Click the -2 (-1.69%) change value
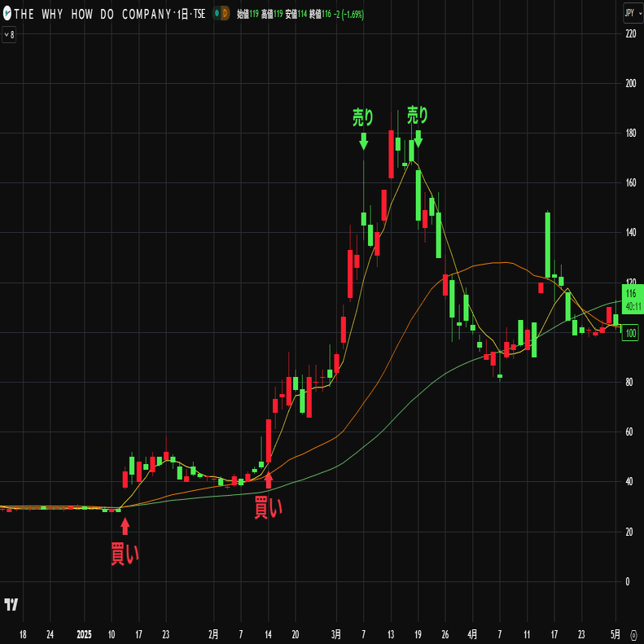Viewport: 644px width, 644px height. point(348,15)
